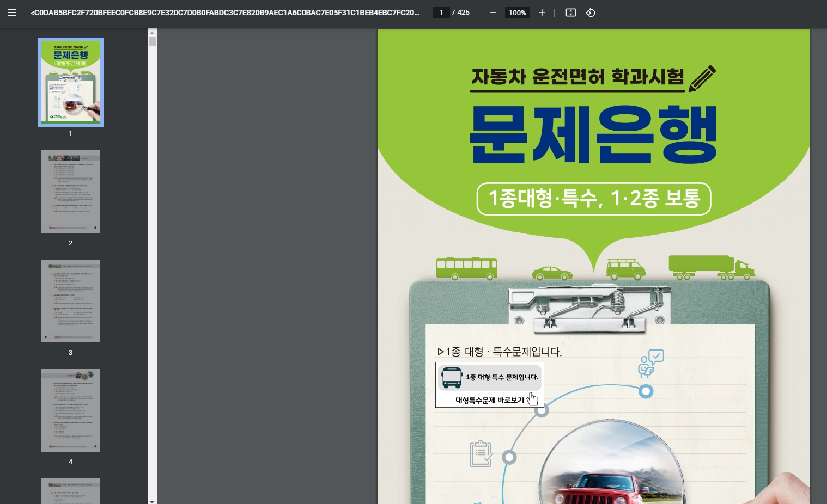Zoom in with the plus button
Screen dimensions: 827x504
click(542, 13)
